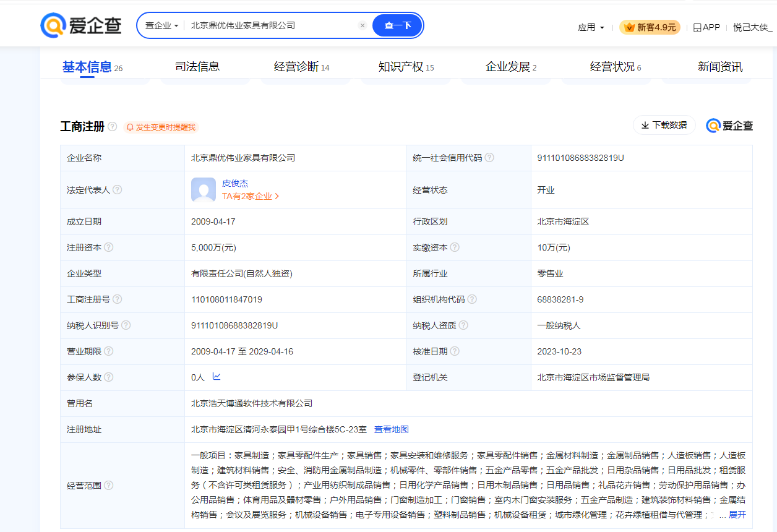Click help icon beside 注册资本
777x532 pixels.
coord(109,247)
